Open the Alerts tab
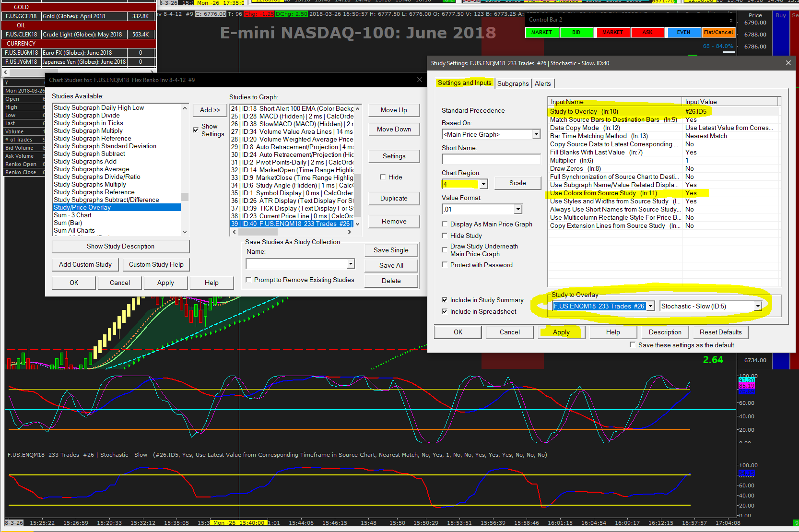 click(542, 83)
